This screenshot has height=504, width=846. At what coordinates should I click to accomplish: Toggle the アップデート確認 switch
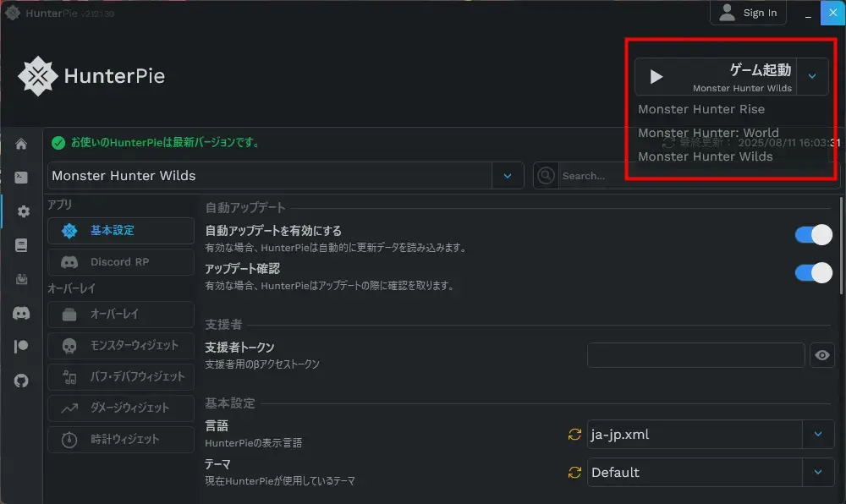pos(814,273)
